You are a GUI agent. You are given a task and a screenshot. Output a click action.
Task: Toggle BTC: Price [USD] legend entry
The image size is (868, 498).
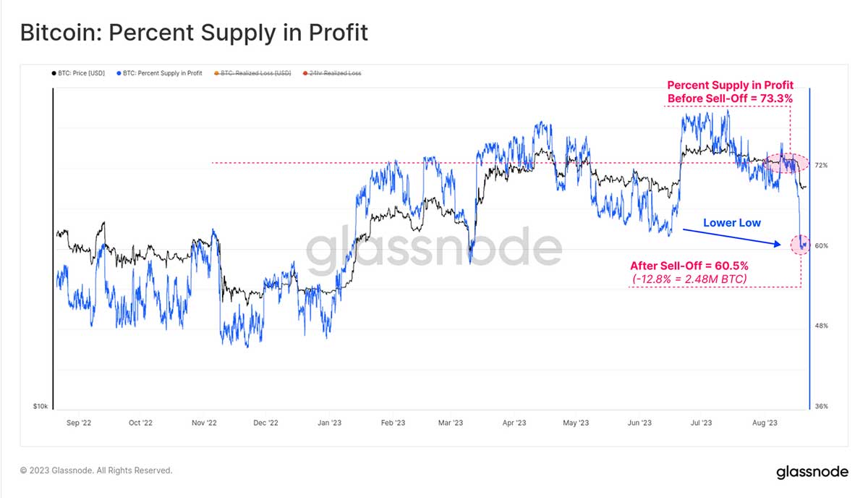point(78,73)
